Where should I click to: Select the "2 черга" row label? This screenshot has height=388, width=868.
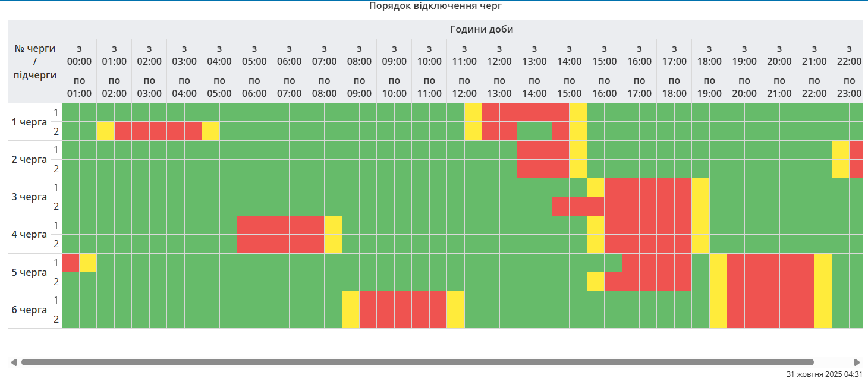[29, 159]
